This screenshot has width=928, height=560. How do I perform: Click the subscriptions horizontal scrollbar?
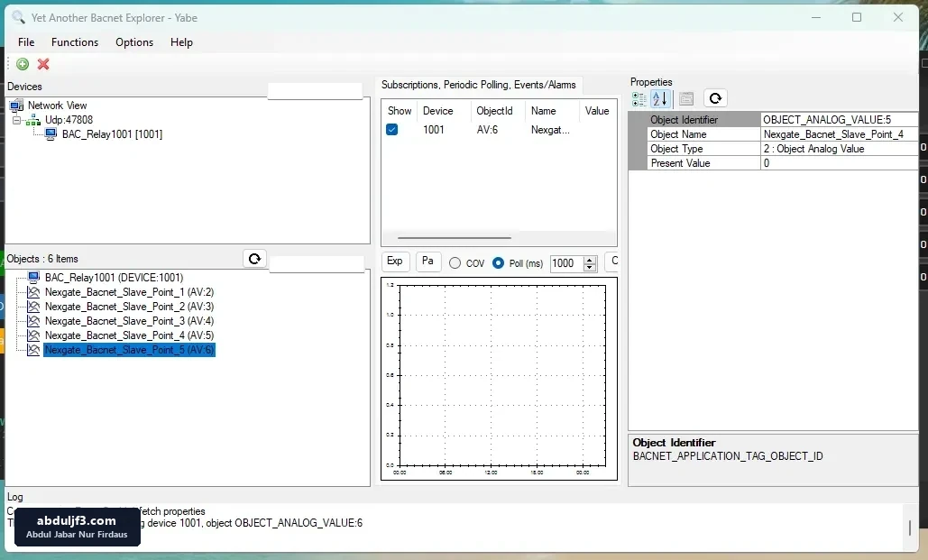[455, 238]
